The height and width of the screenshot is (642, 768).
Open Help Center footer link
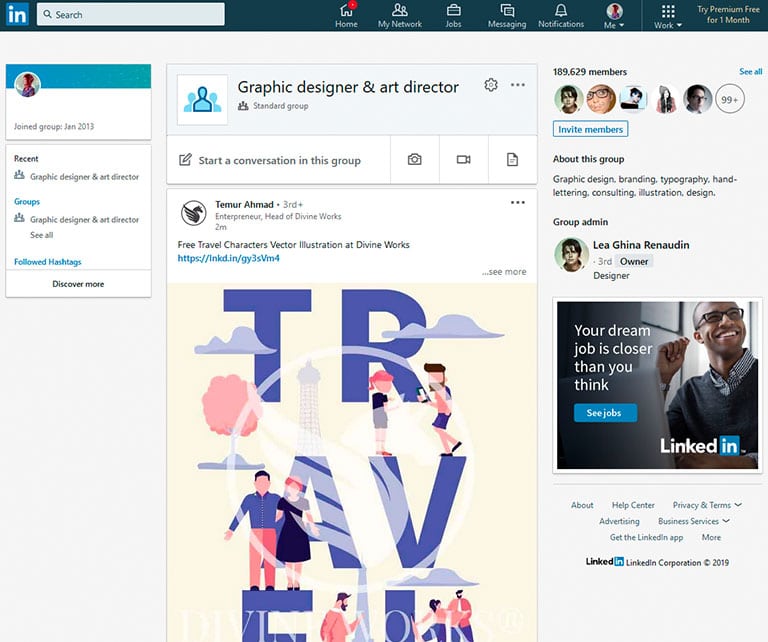pyautogui.click(x=633, y=505)
